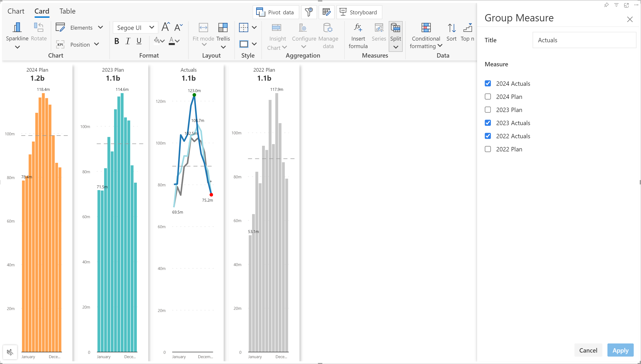Check the 2024 Plan measure
Image resolution: width=641 pixels, height=364 pixels.
(487, 97)
